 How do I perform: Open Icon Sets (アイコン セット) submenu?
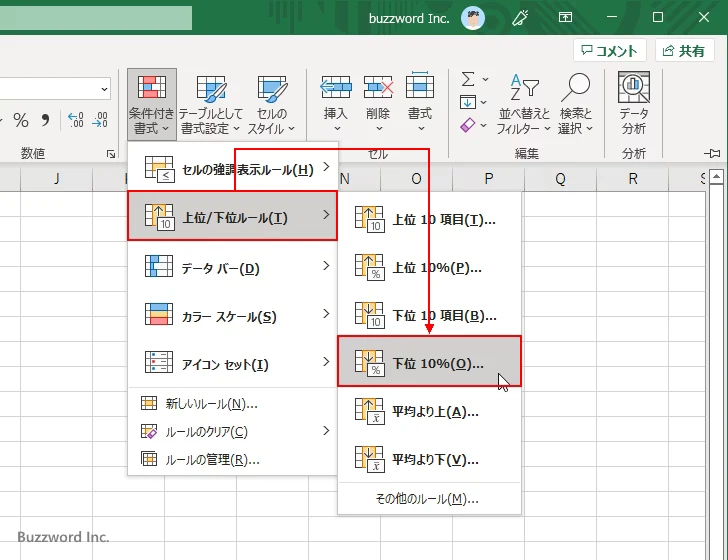(232, 363)
